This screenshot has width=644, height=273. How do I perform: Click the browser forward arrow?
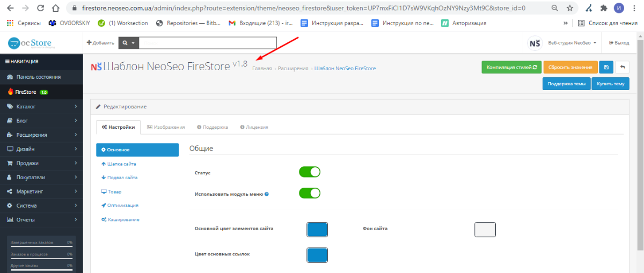tap(26, 9)
